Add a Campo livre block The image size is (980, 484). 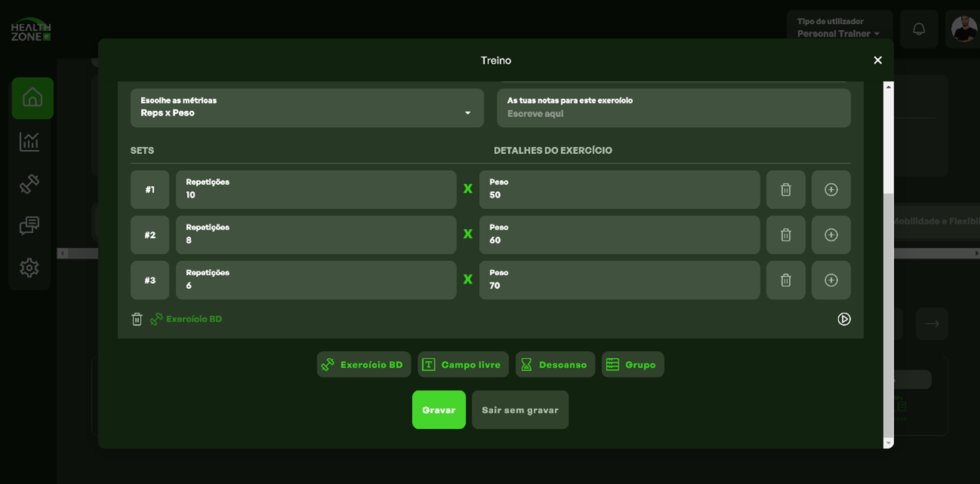(x=463, y=365)
